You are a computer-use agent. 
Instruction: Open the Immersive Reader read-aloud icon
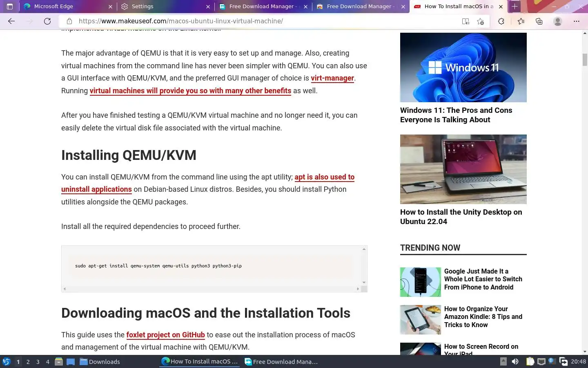point(465,21)
